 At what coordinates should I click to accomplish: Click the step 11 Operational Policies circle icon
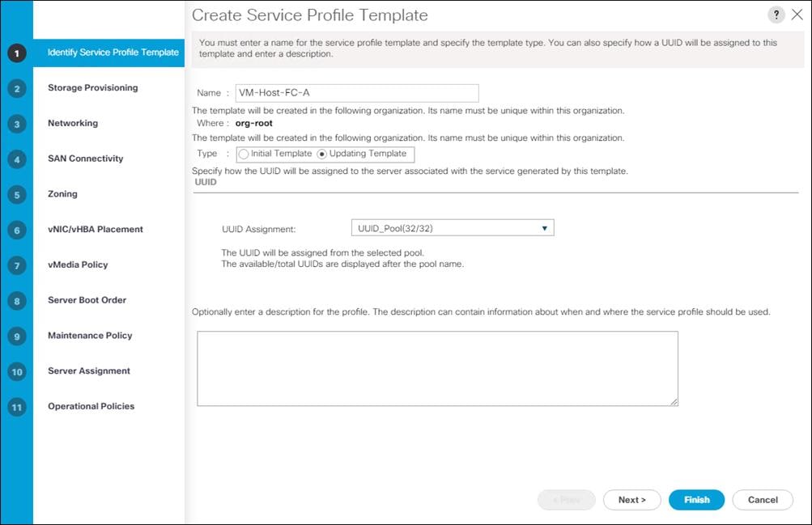coord(16,407)
